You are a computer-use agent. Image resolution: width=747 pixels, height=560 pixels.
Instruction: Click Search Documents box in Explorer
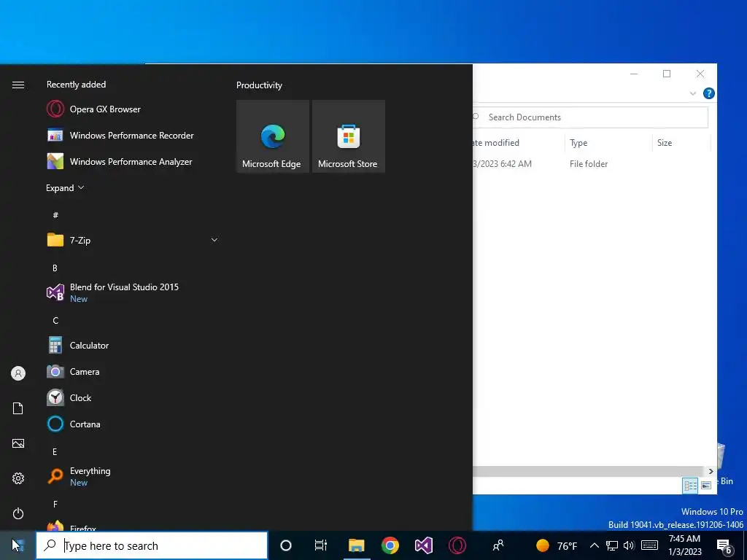pyautogui.click(x=591, y=117)
